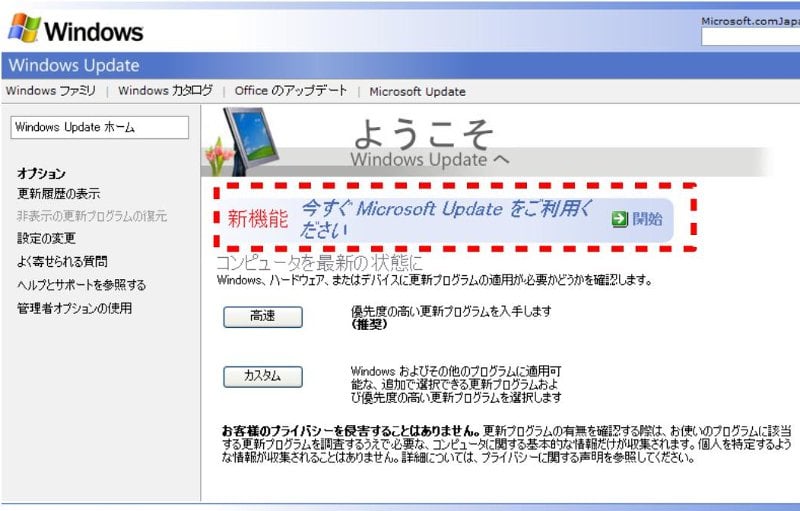Click the green arrow 開始 icon

point(619,219)
